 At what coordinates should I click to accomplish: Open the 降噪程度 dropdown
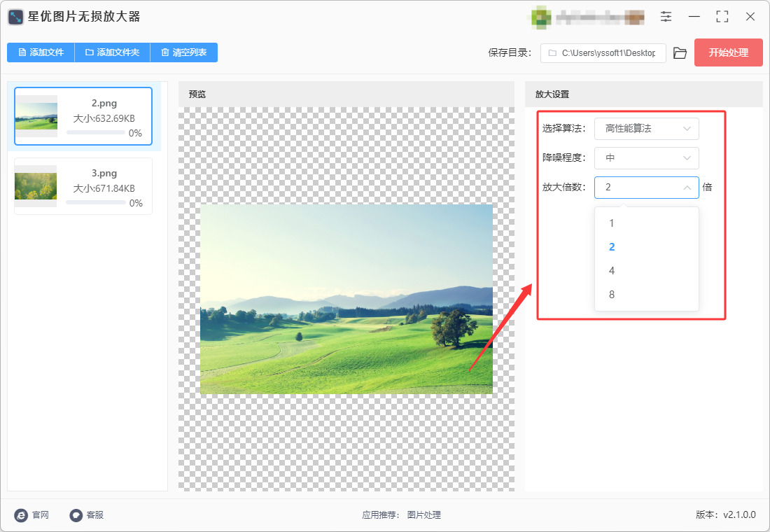tap(646, 157)
